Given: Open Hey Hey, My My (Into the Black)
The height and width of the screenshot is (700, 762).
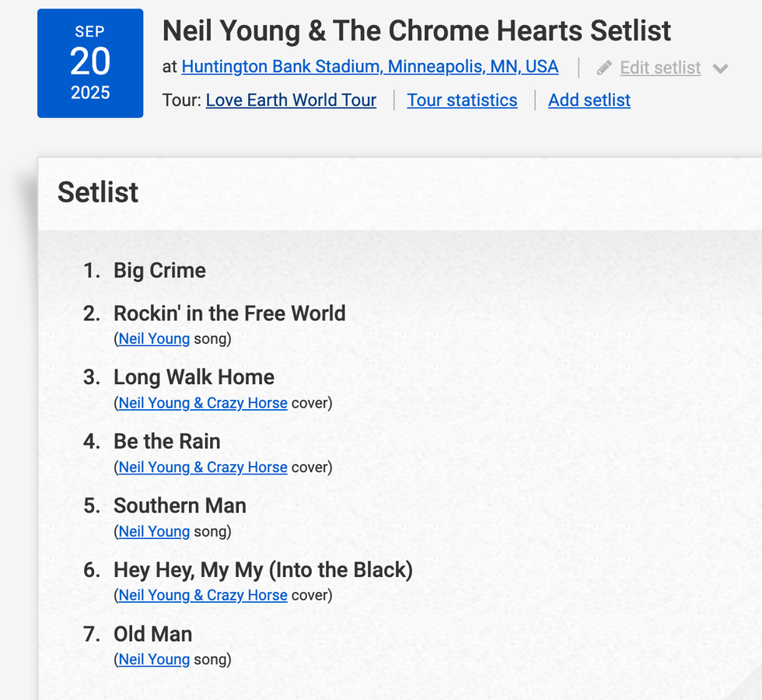Looking at the screenshot, I should 263,570.
